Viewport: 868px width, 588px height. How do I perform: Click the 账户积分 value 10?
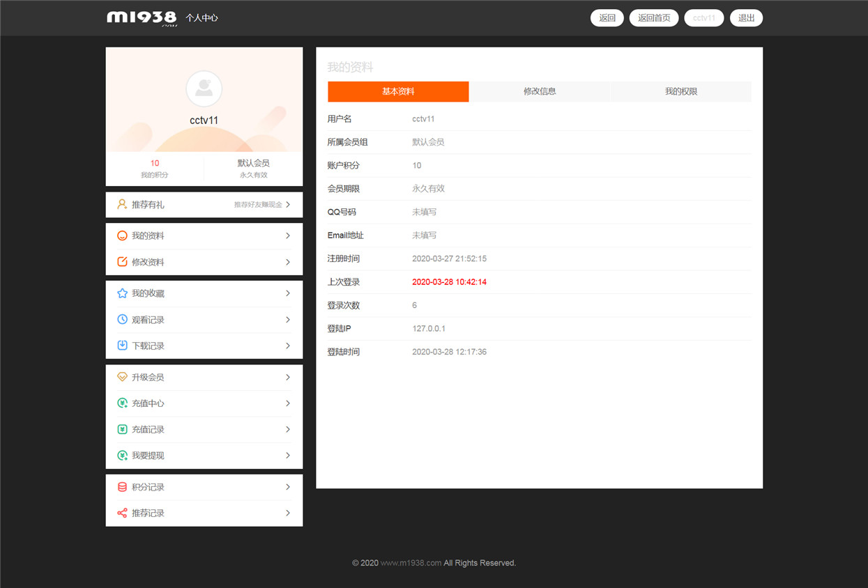[x=417, y=165]
